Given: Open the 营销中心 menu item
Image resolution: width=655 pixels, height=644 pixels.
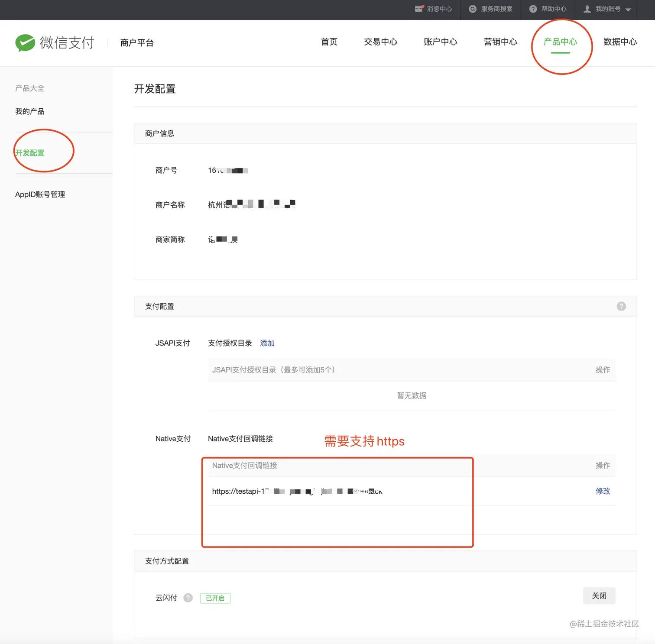Looking at the screenshot, I should click(499, 42).
